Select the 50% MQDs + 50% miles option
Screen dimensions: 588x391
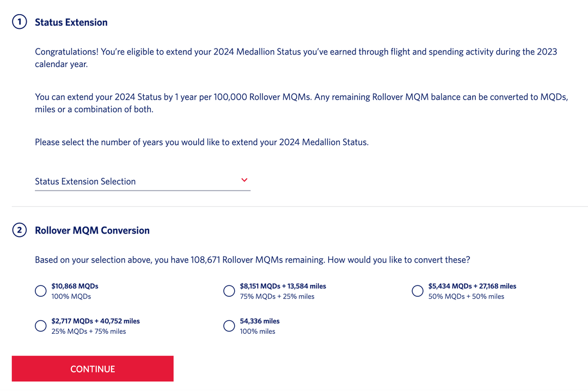click(417, 291)
